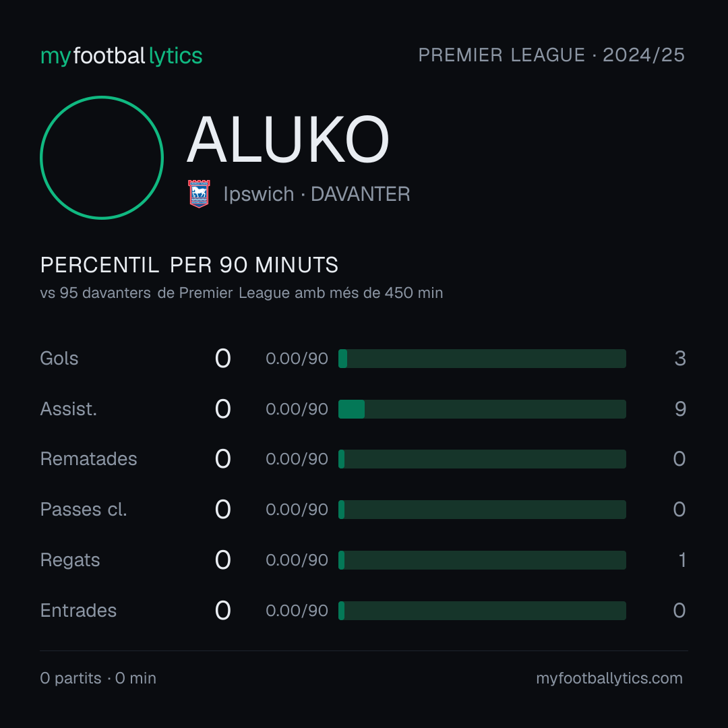Select the ALUKO player name heading

(288, 140)
